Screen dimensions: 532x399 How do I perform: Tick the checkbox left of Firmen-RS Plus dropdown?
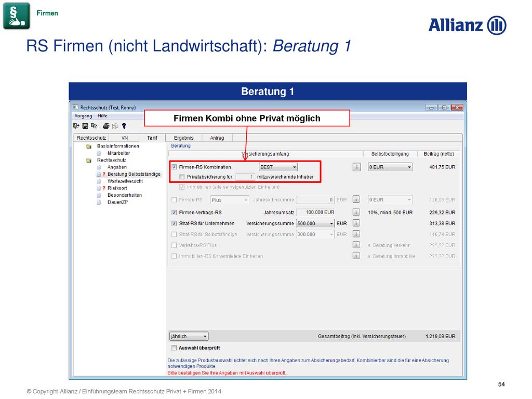tap(174, 200)
